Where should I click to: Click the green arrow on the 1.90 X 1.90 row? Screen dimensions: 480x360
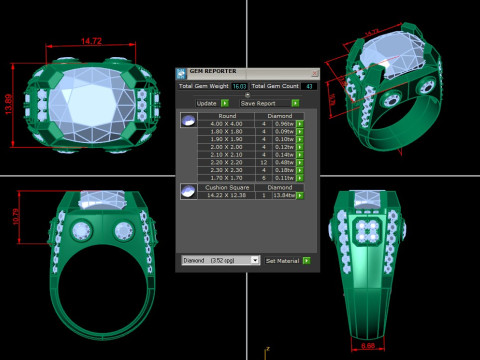click(x=300, y=139)
